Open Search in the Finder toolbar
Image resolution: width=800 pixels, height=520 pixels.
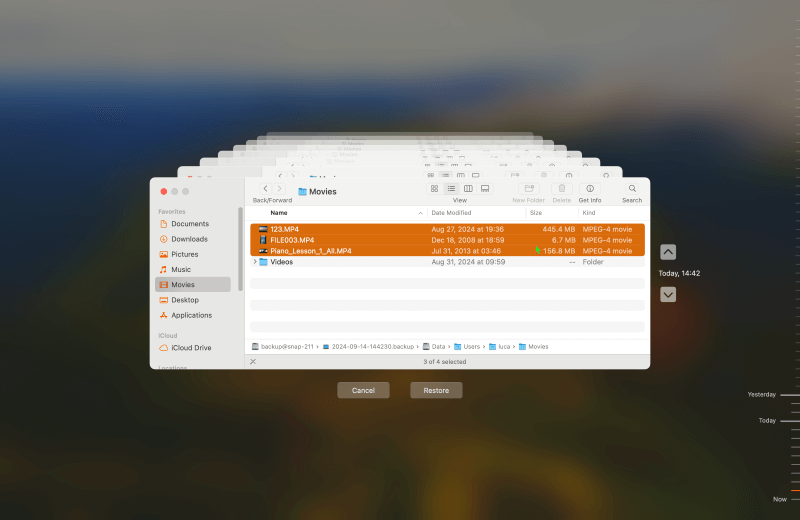(x=632, y=188)
